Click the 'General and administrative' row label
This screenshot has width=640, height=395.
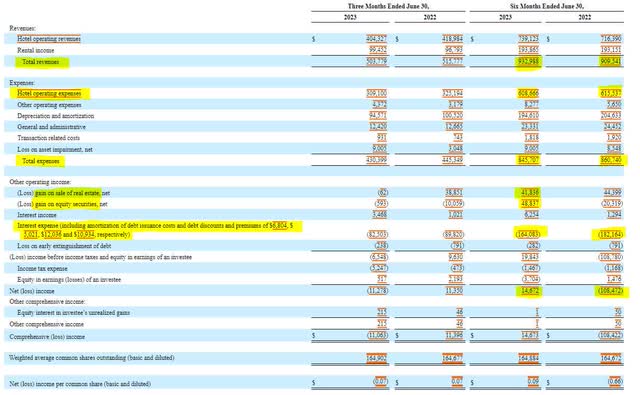[51, 127]
